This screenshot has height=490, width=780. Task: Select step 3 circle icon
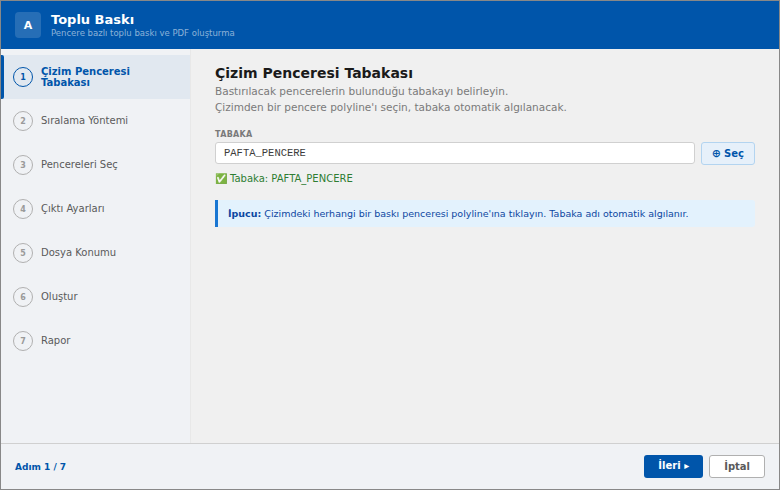click(23, 165)
